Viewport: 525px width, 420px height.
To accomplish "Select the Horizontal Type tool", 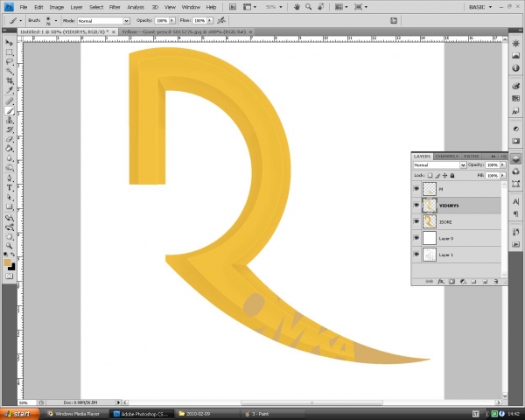I will coord(10,188).
